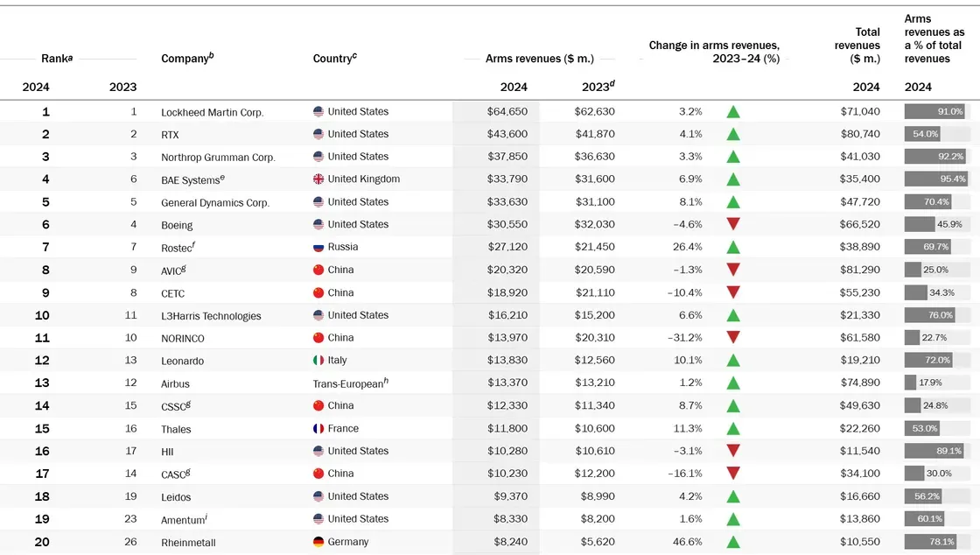The image size is (980, 555).
Task: Click the Italy flag icon beside Leonardo
Action: tap(318, 360)
